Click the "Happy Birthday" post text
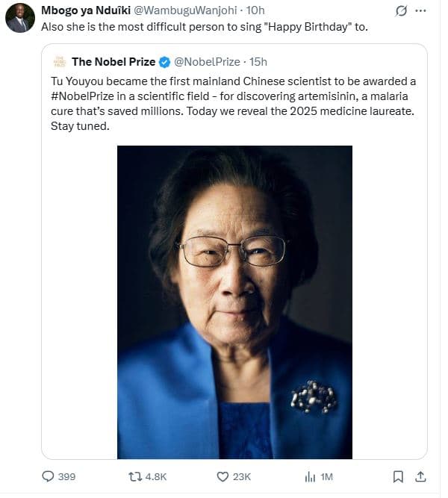This screenshot has width=448, height=498. [x=203, y=28]
